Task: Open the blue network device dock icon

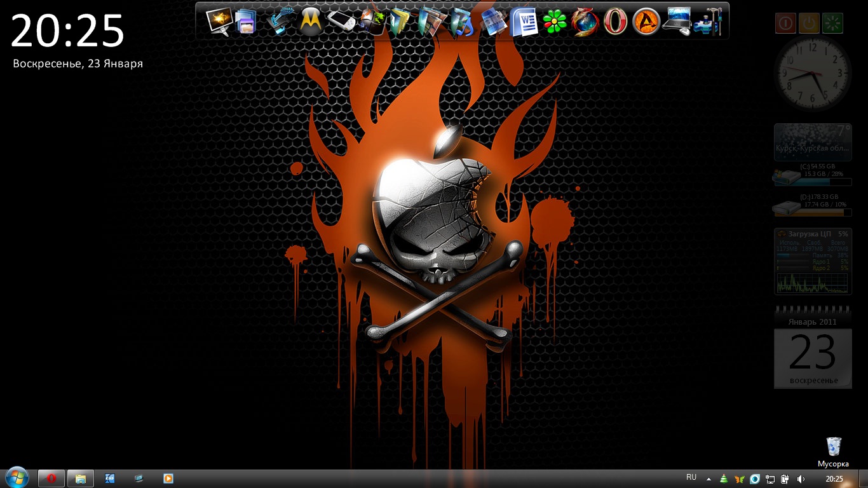Action: pos(280,22)
